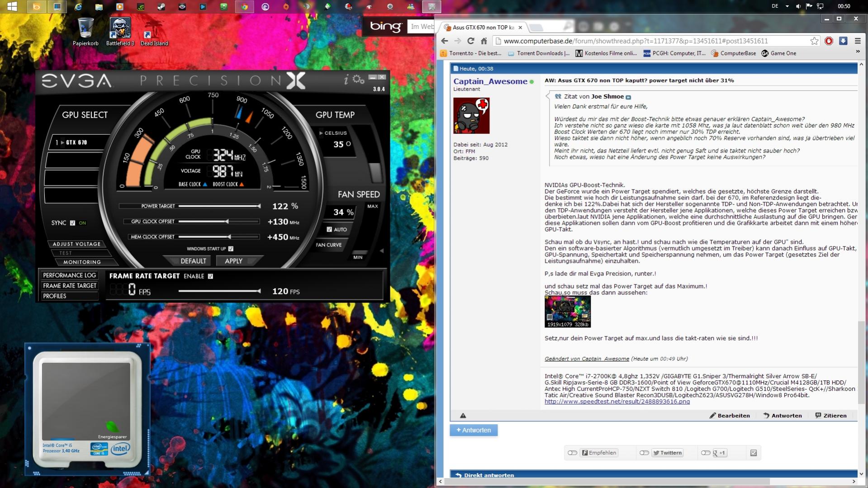Click Zitieren to quote post
868x488 pixels.
click(x=831, y=416)
